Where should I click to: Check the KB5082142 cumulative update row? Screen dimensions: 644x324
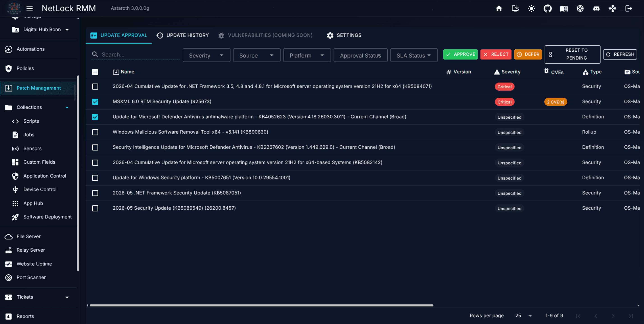click(x=95, y=163)
